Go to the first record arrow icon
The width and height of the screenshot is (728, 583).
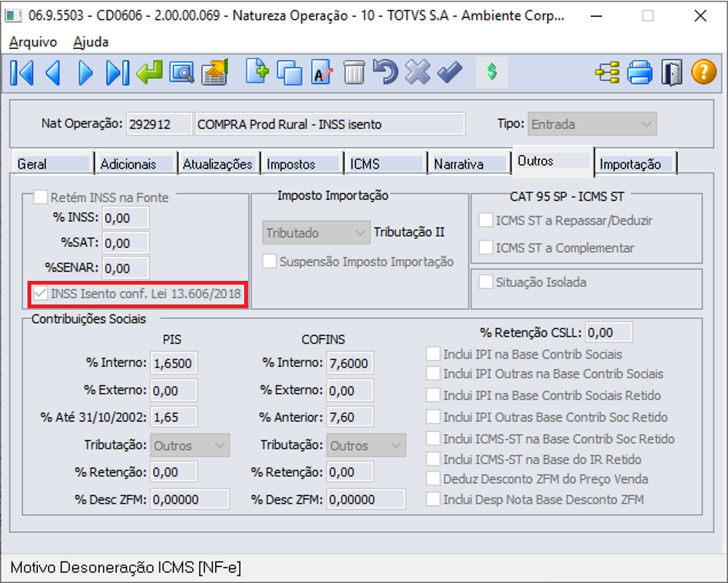pos(22,73)
